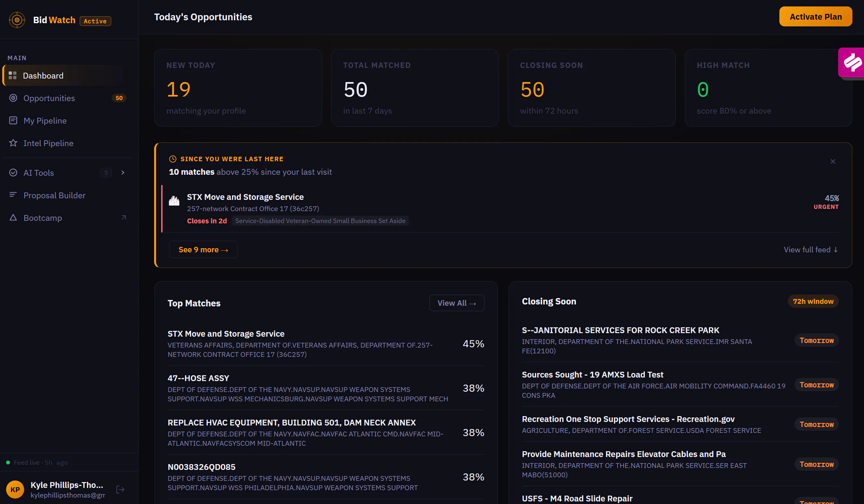Open the N0038326QD085 match

326,477
